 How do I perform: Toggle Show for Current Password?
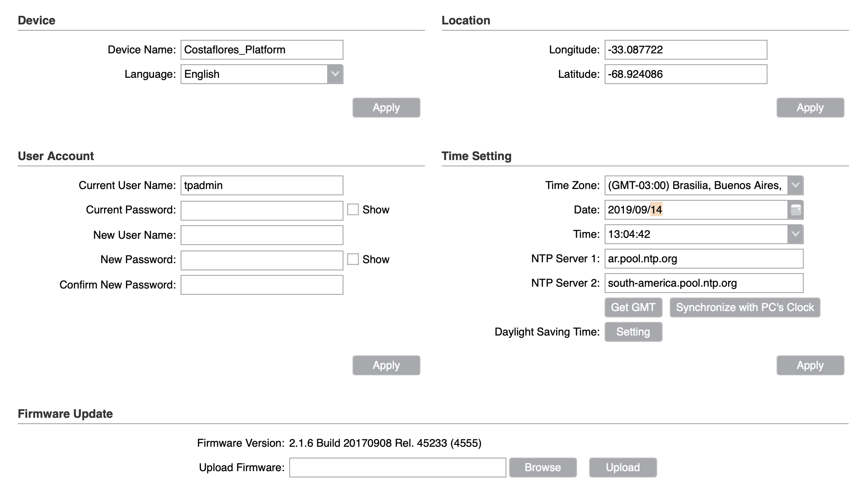coord(353,209)
